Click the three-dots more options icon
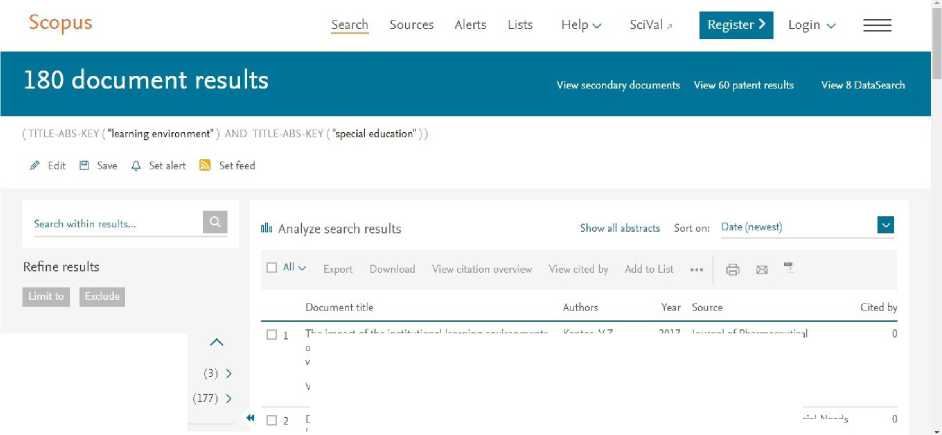The height and width of the screenshot is (435, 942). [696, 269]
